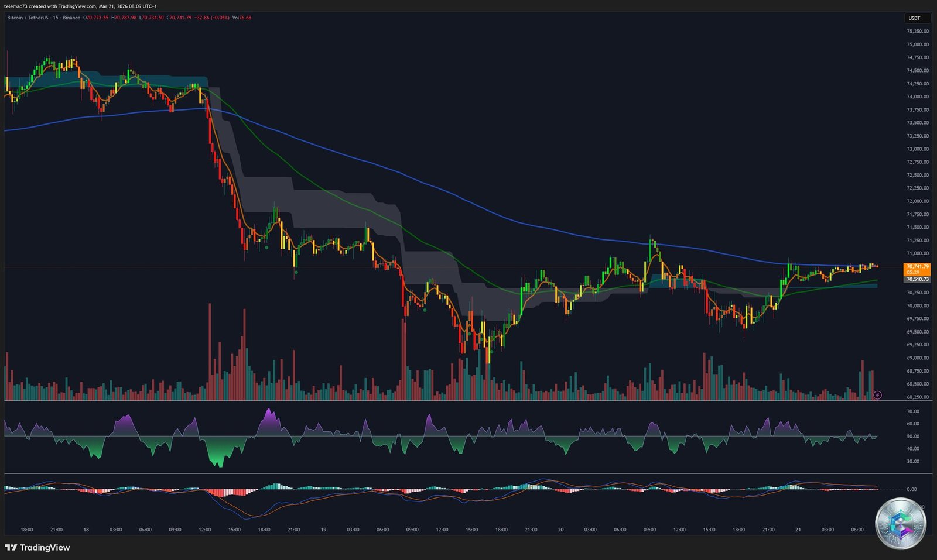Image resolution: width=937 pixels, height=560 pixels.
Task: Click the closing price C70,741.79 to toggle legend values
Action: click(179, 18)
